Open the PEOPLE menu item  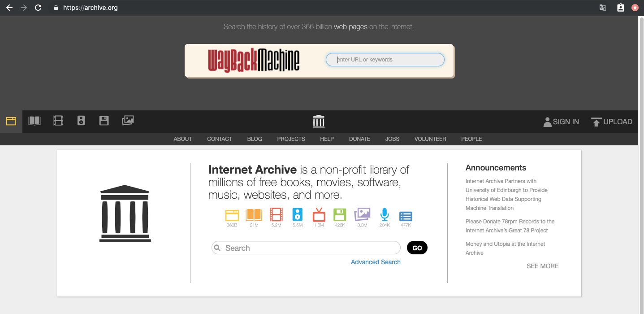(x=471, y=139)
